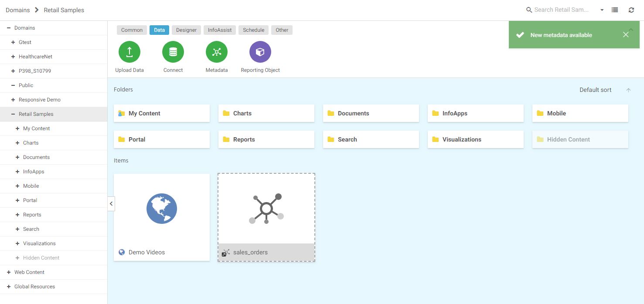The width and height of the screenshot is (644, 304).
Task: Select Visualizations in the side tree
Action: [x=39, y=243]
